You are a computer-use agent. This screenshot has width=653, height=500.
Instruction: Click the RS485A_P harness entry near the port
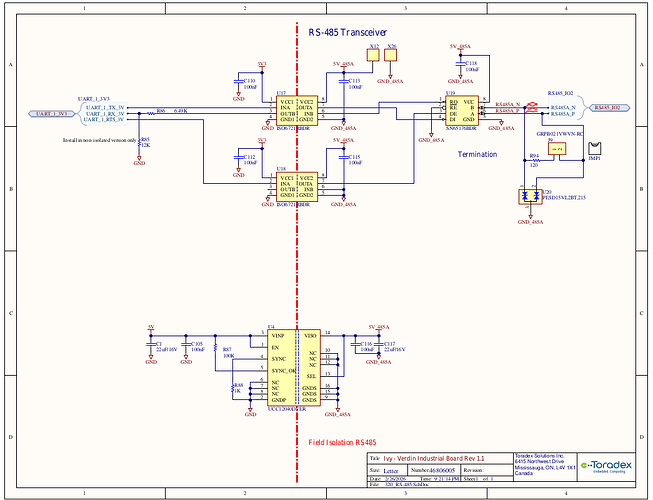coord(563,114)
